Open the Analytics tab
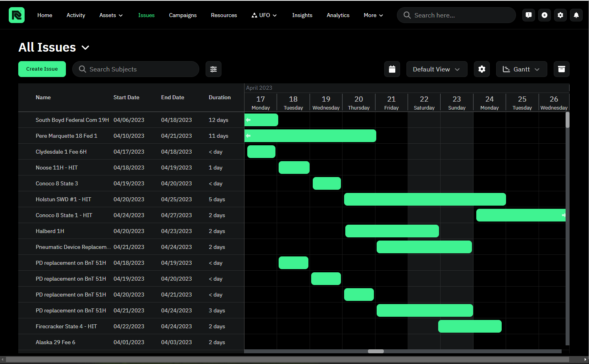Viewport: 589px width, 364px height. point(338,15)
